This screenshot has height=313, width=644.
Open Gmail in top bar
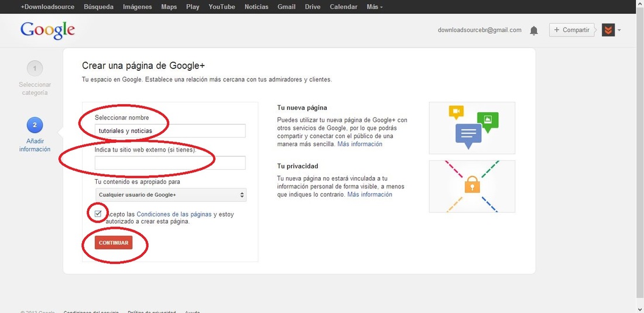click(286, 6)
